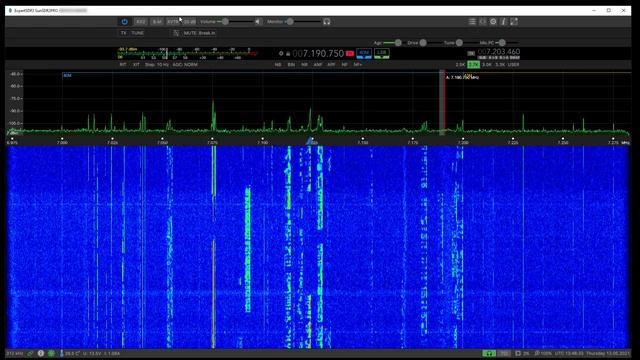Click the green gear icon in status bar
The height and width of the screenshot is (360, 640).
point(51,353)
